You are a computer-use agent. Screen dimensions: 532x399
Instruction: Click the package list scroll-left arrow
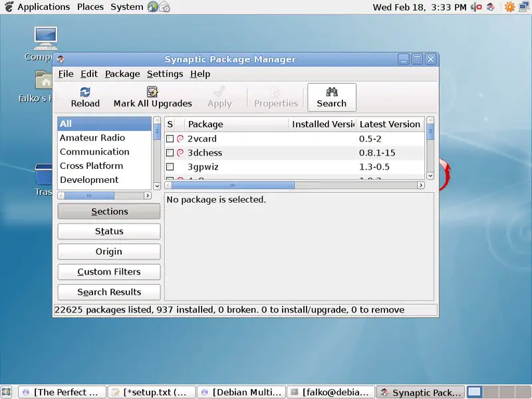(168, 186)
